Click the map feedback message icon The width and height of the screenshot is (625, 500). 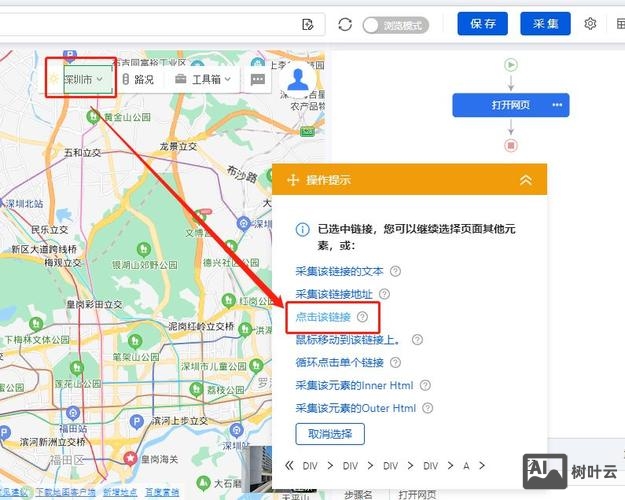click(257, 80)
